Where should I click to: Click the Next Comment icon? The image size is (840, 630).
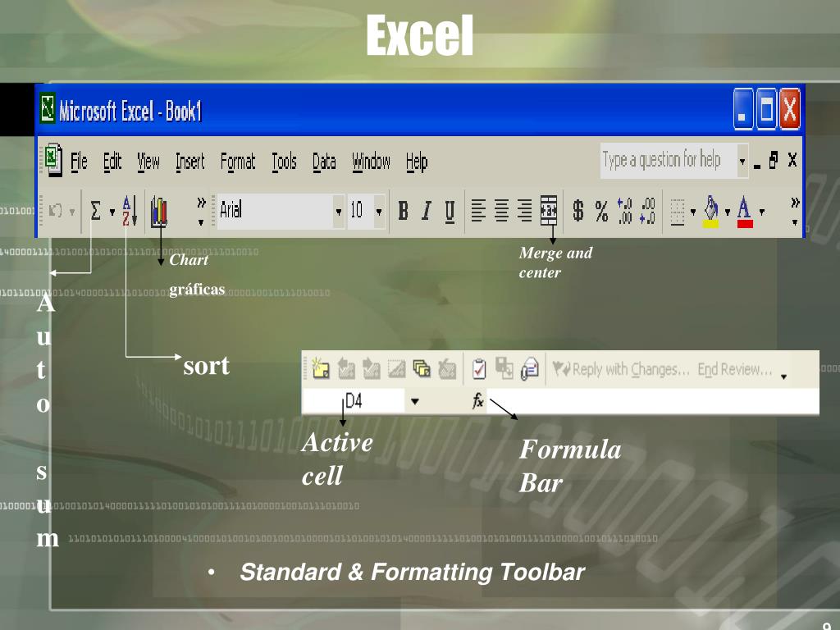(371, 368)
